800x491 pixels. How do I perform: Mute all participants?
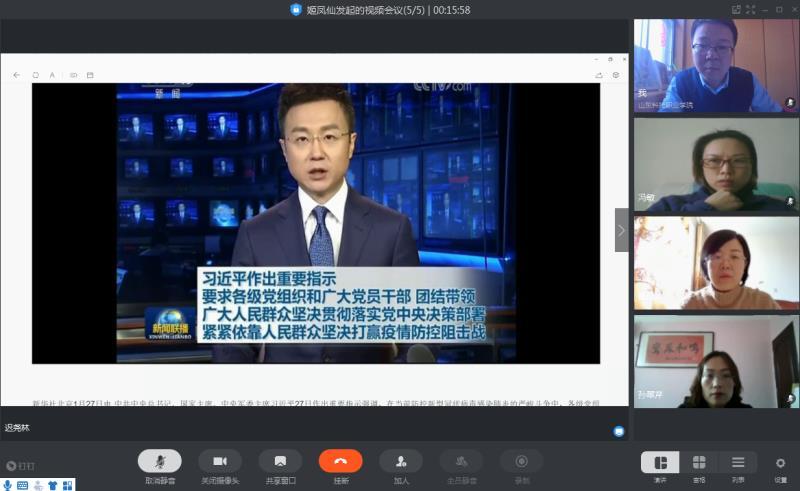tap(461, 461)
